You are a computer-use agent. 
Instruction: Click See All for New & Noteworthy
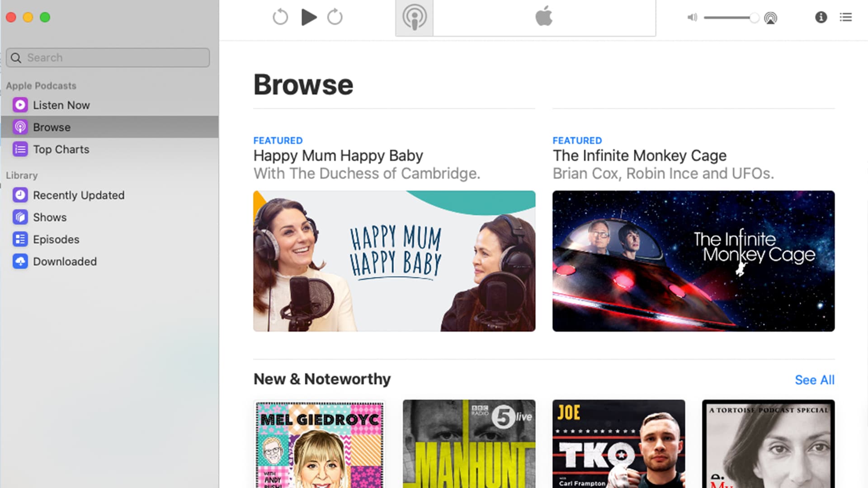[814, 380]
